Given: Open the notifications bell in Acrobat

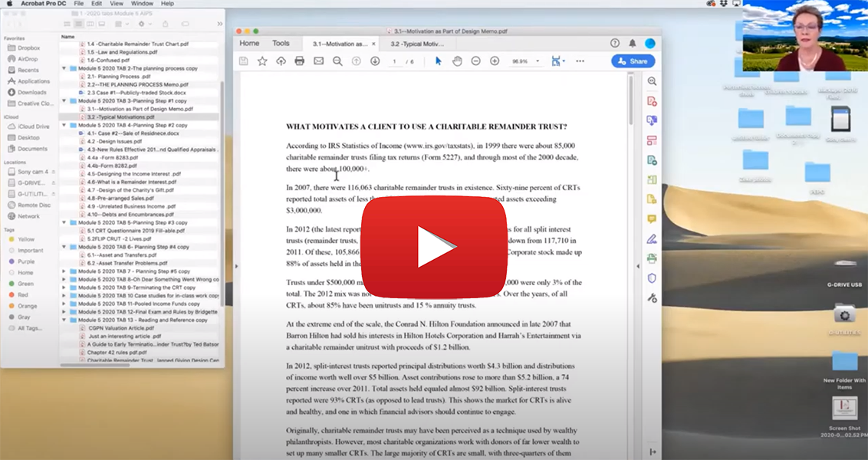Looking at the screenshot, I should tap(632, 43).
